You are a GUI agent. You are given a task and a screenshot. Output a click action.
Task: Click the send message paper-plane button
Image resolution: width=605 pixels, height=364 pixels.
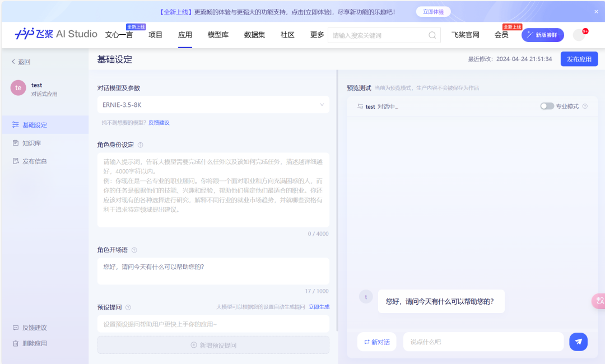578,342
